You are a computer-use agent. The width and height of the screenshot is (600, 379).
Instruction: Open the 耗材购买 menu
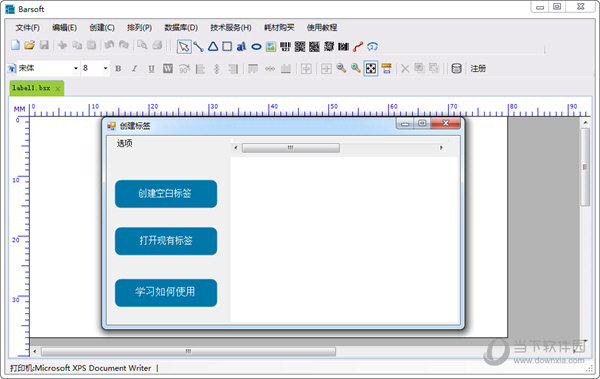click(x=279, y=28)
